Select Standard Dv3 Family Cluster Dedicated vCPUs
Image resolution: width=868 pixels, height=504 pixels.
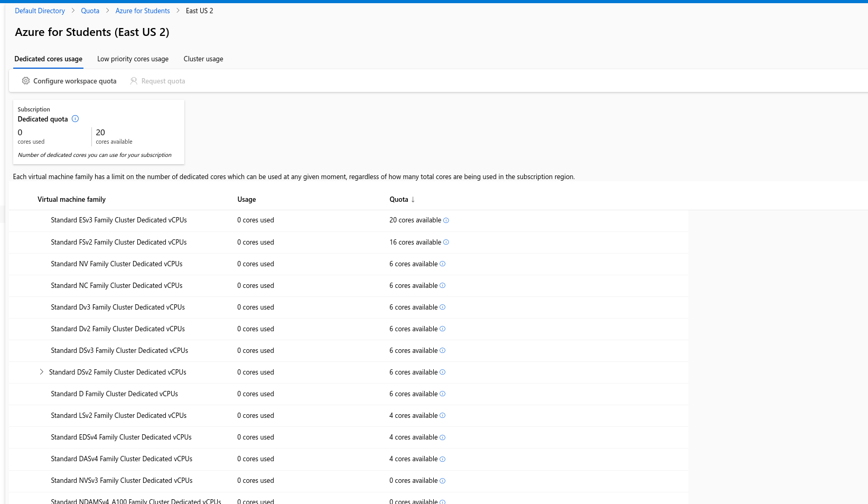coord(118,307)
